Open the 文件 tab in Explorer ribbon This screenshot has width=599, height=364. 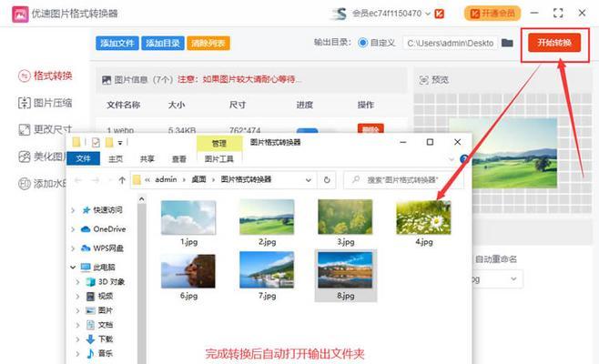pyautogui.click(x=84, y=158)
